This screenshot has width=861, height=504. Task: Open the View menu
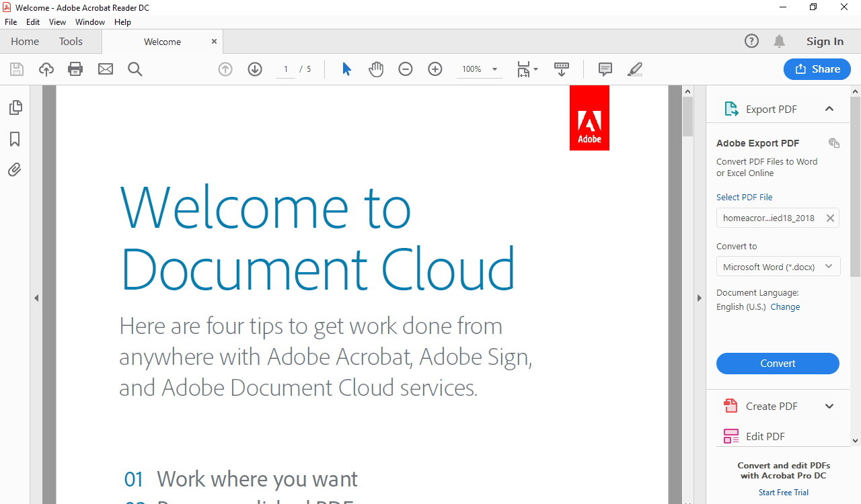[57, 22]
